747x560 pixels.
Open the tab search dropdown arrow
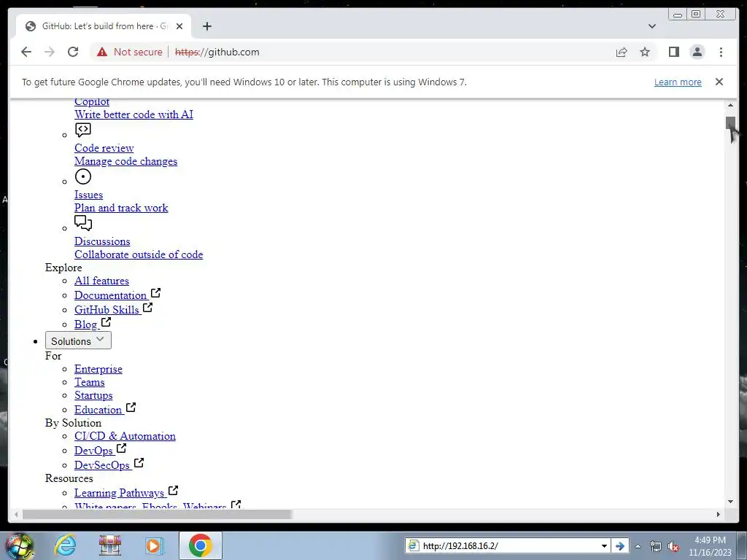651,26
